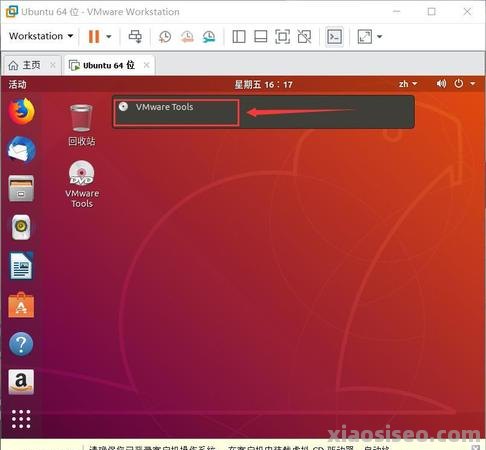Open LibreOffice Writer from dock

(21, 266)
